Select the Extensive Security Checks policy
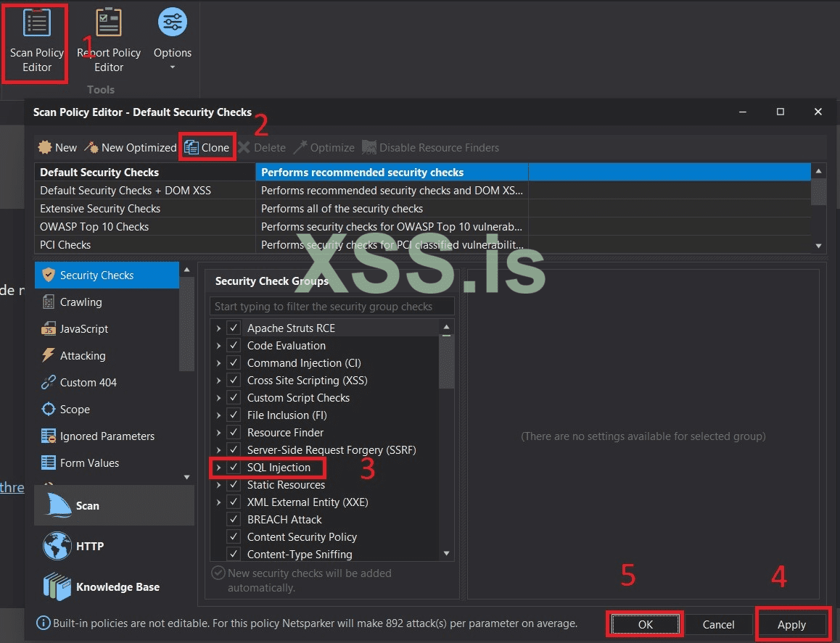840x643 pixels. (x=422, y=208)
